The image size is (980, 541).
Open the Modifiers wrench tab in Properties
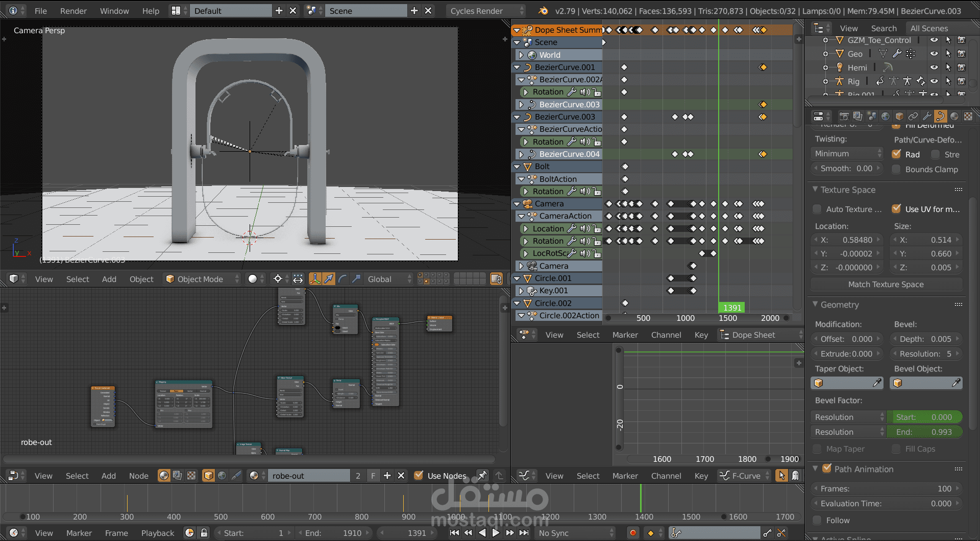927,116
